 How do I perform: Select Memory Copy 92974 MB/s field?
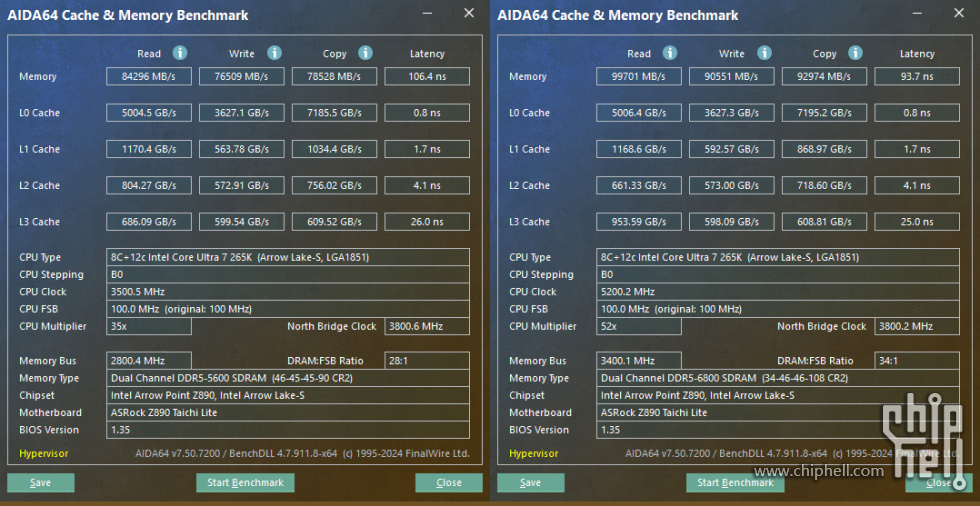(x=824, y=76)
